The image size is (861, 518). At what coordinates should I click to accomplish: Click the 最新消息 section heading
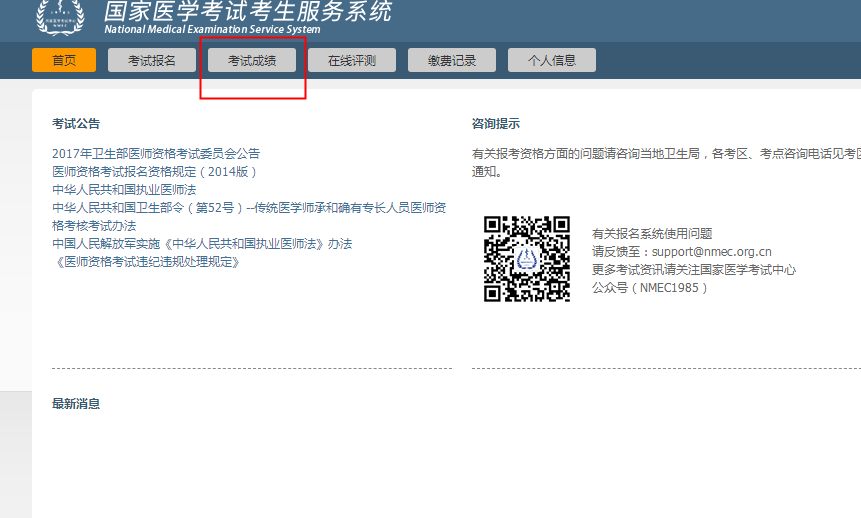76,404
